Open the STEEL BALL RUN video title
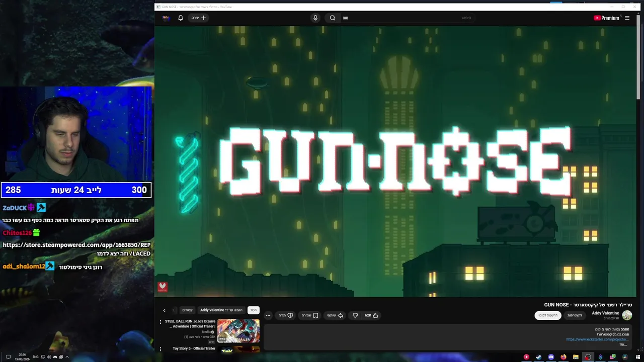 190,324
